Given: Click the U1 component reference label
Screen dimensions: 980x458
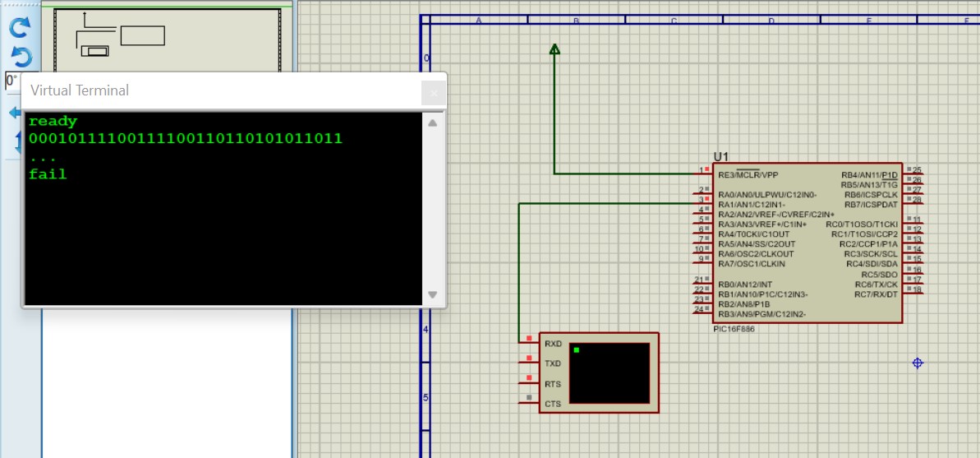Looking at the screenshot, I should point(721,156).
